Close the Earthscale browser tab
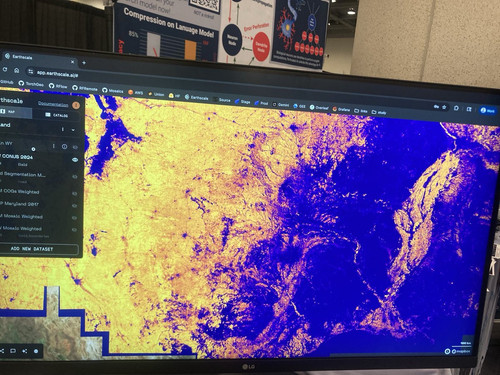The image size is (500, 375). pos(73,62)
